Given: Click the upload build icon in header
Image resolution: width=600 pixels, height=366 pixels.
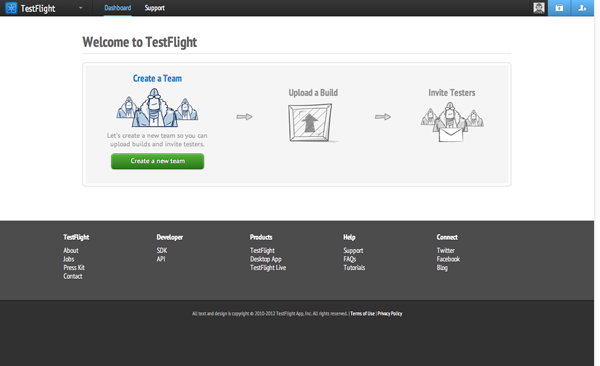Looking at the screenshot, I should coord(559,8).
